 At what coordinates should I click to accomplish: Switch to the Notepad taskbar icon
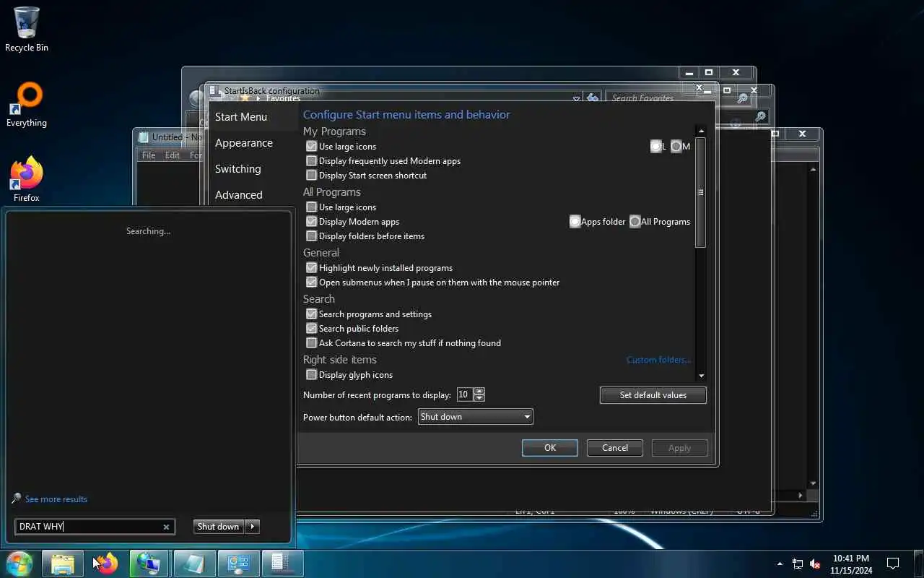coord(194,564)
